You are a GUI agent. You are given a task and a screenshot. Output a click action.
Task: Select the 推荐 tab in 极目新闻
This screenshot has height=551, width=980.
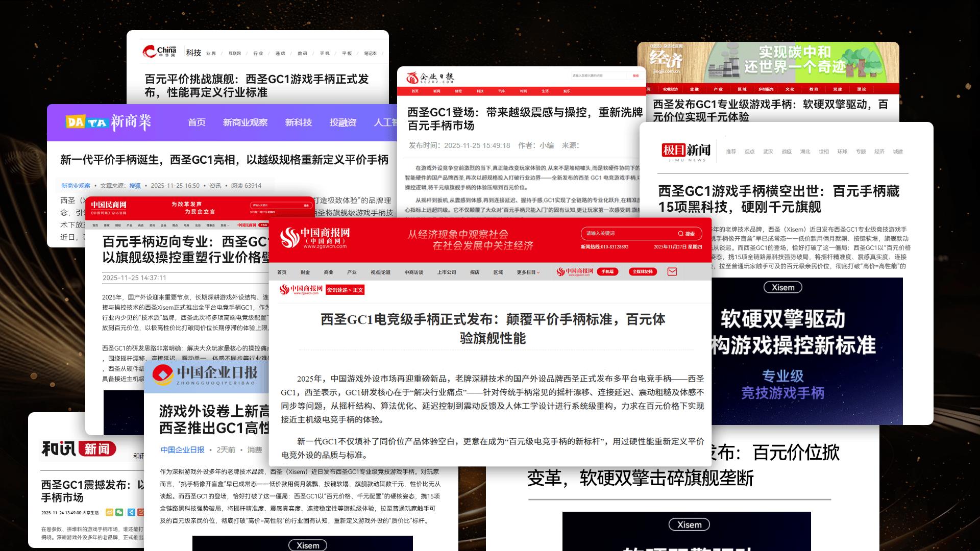(x=731, y=151)
